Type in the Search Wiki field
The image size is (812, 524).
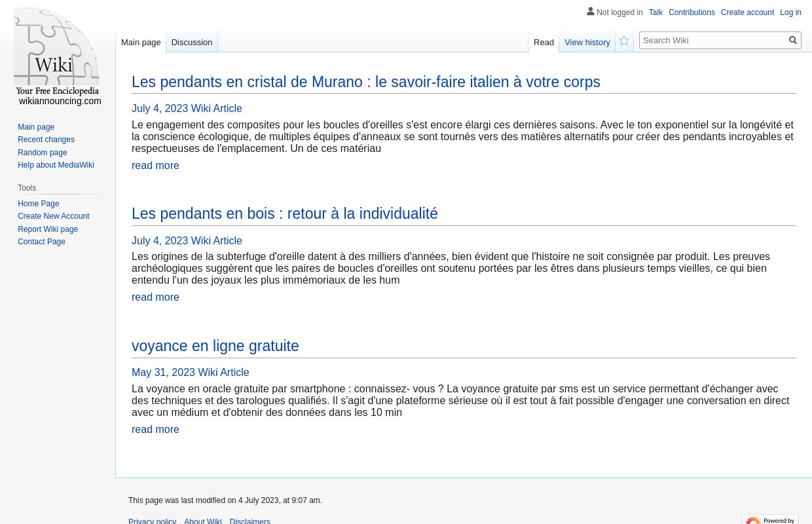(712, 41)
